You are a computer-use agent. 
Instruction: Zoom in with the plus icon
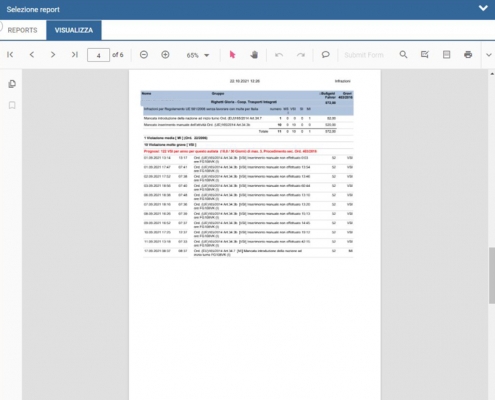pos(165,55)
